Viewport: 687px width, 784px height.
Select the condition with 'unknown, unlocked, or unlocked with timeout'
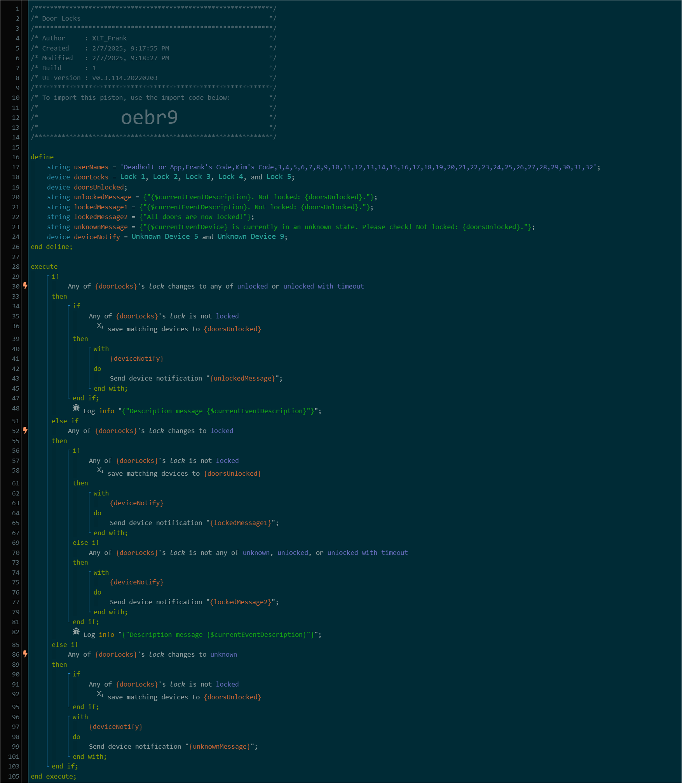click(248, 553)
